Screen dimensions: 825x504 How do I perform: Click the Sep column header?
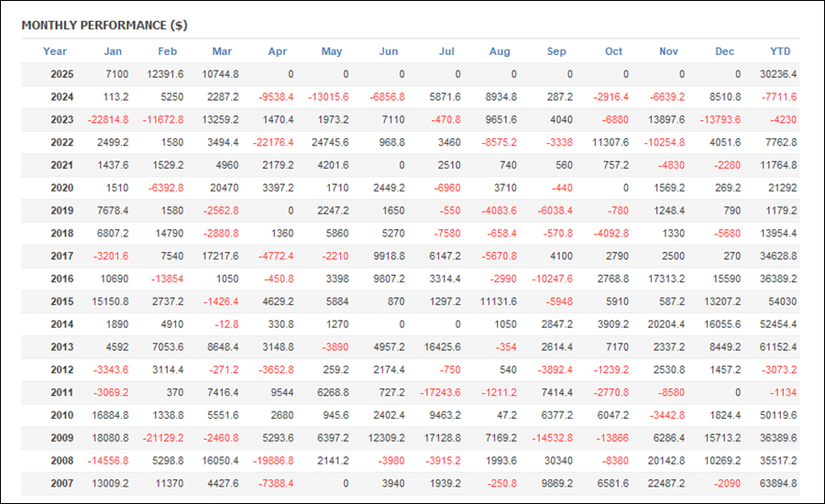point(556,51)
